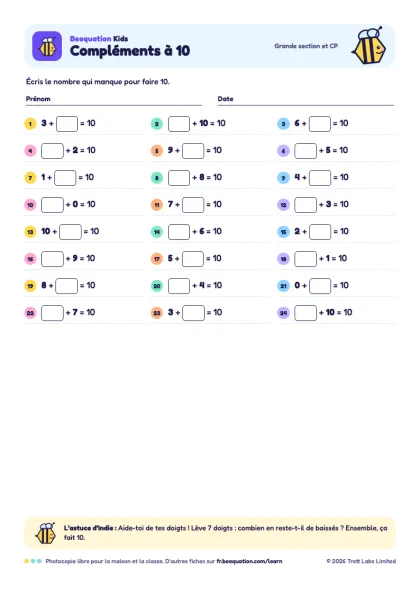Click the purple number 24 badge
This screenshot has height=595, width=420.
283,313
